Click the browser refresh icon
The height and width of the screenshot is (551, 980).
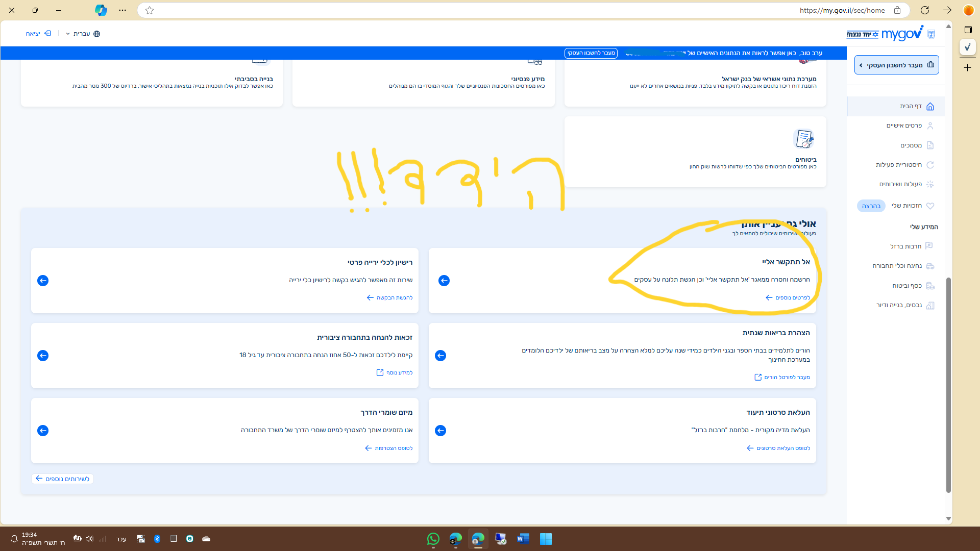[x=924, y=10]
